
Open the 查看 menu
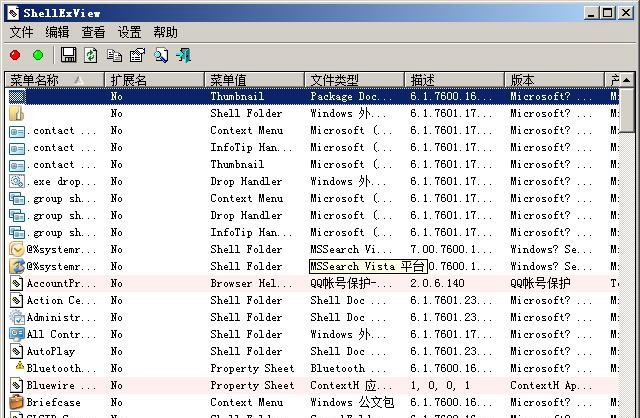tap(93, 32)
